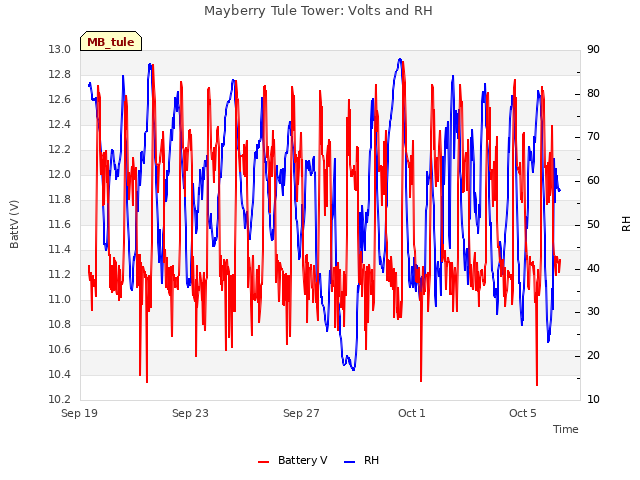This screenshot has height=480, width=640.
Task: Click the 'Oct 1' x-axis tick label
Action: pos(412,413)
